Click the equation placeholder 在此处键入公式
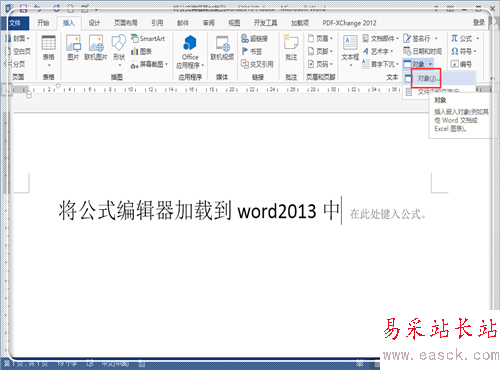500x370 pixels. point(388,214)
